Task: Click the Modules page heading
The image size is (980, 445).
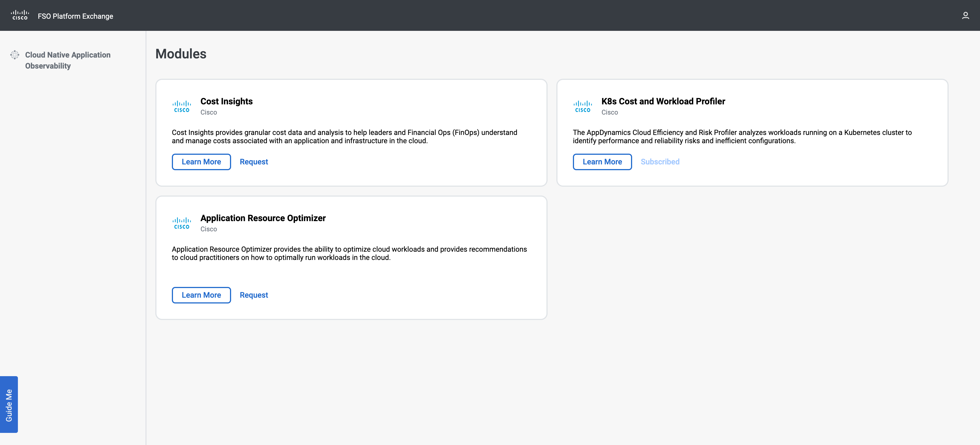Action: pyautogui.click(x=181, y=54)
